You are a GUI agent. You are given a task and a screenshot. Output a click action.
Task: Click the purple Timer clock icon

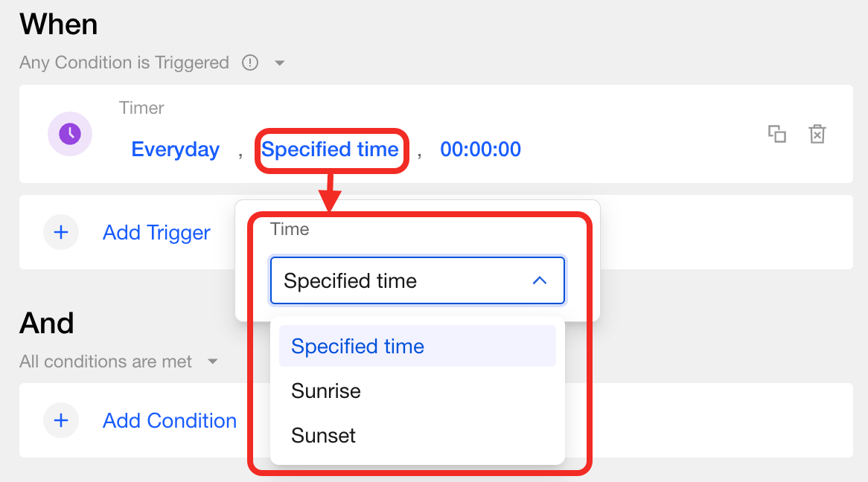70,134
